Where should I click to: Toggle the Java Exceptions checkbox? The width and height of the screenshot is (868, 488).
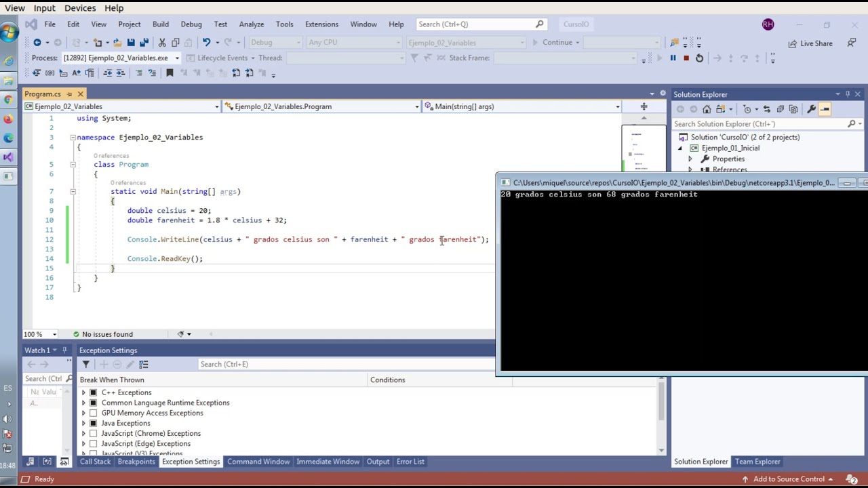pos(94,424)
